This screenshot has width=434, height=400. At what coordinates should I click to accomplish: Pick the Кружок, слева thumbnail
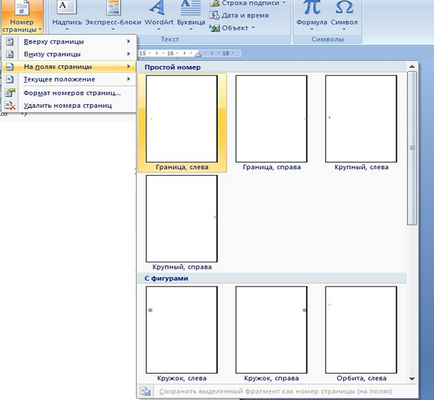[182, 334]
